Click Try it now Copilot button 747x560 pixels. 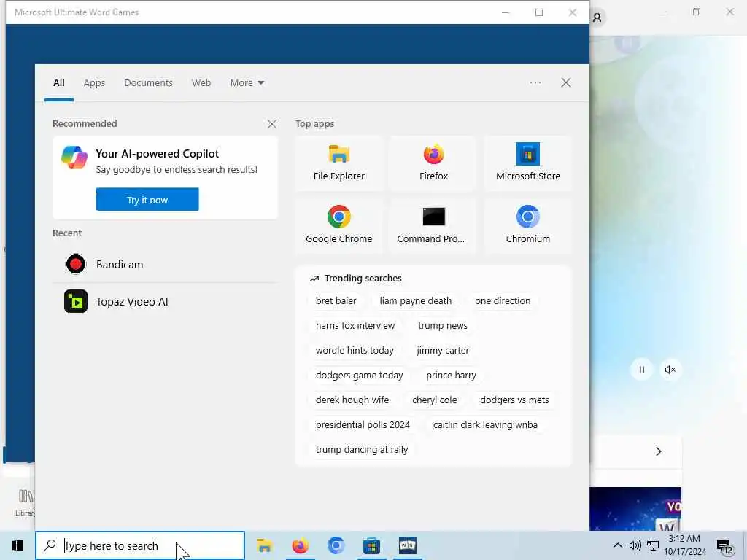point(147,200)
